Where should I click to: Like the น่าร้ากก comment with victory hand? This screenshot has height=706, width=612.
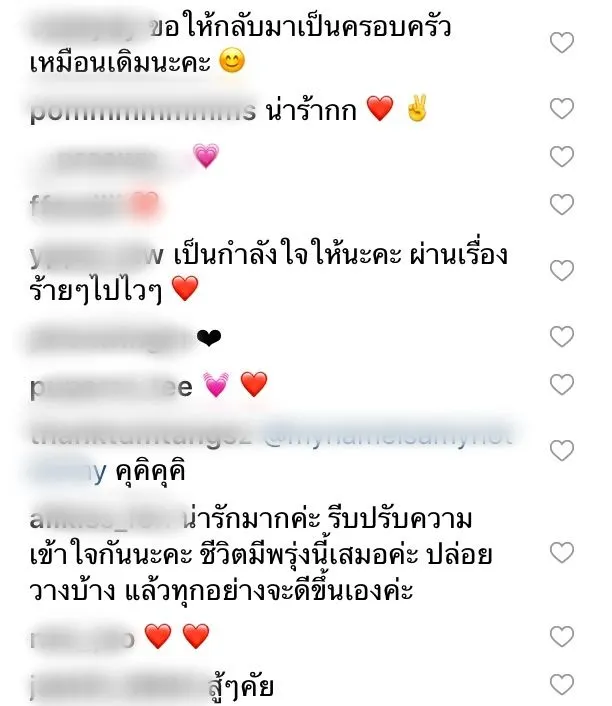coord(562,109)
